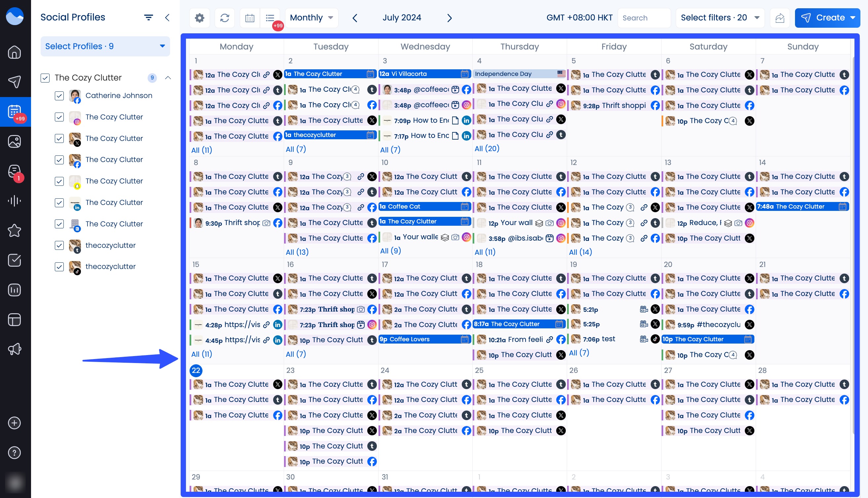Open the Monthly view dropdown
The height and width of the screenshot is (498, 868).
[x=311, y=18]
